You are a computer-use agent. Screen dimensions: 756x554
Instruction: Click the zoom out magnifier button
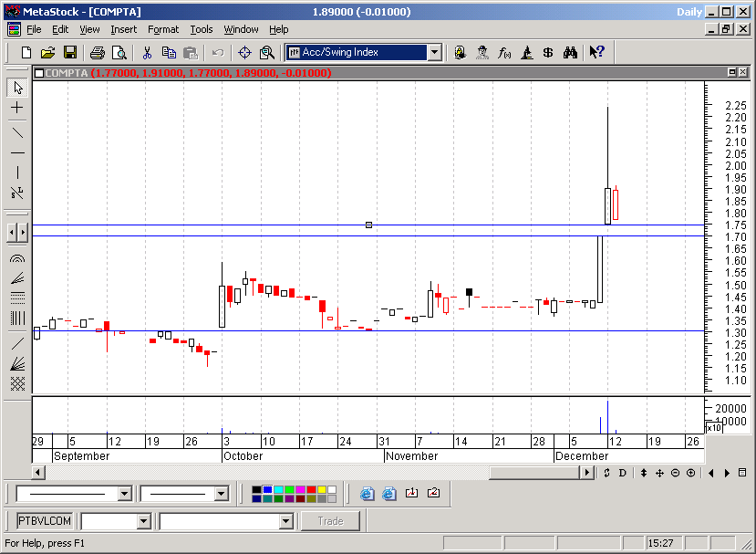676,473
